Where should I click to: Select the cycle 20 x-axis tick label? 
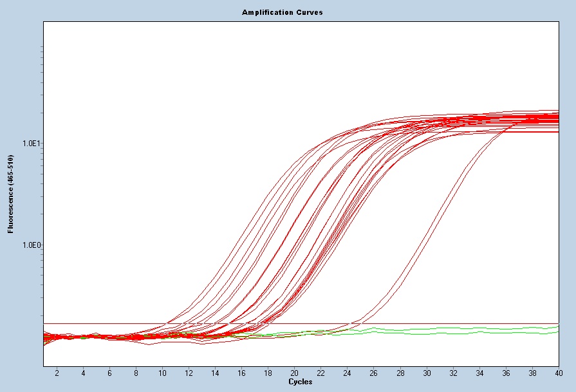[x=294, y=373]
